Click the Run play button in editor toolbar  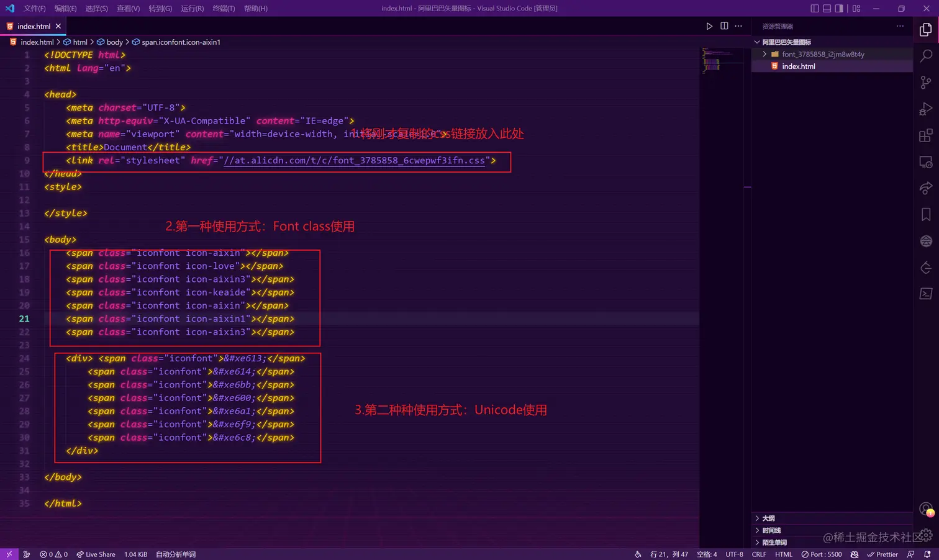pos(709,26)
